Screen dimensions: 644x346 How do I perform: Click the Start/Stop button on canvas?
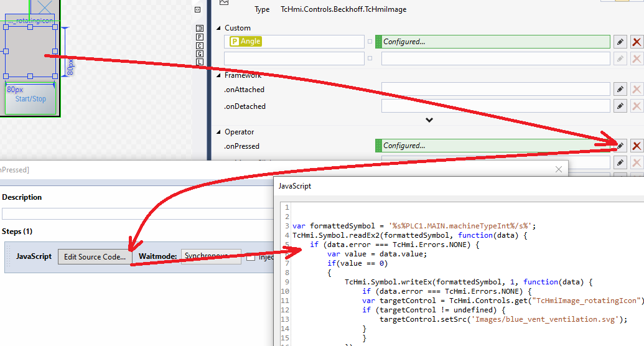point(30,99)
